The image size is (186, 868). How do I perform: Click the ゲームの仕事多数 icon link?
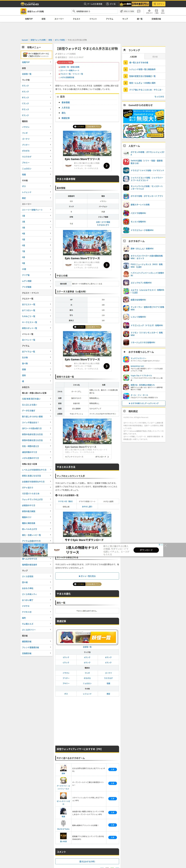point(85,4)
